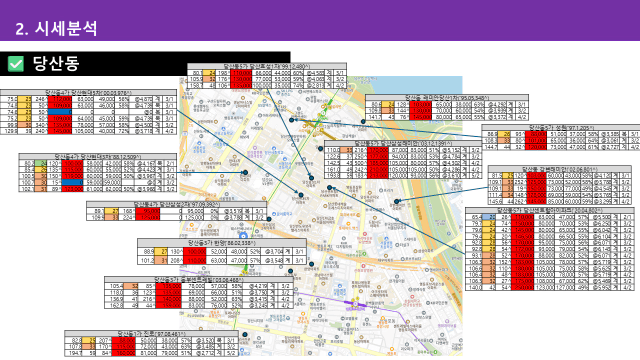Click the '125,000' cell in 당산동4가 two-row table
This screenshot has width=640, height=360.
click(x=193, y=218)
